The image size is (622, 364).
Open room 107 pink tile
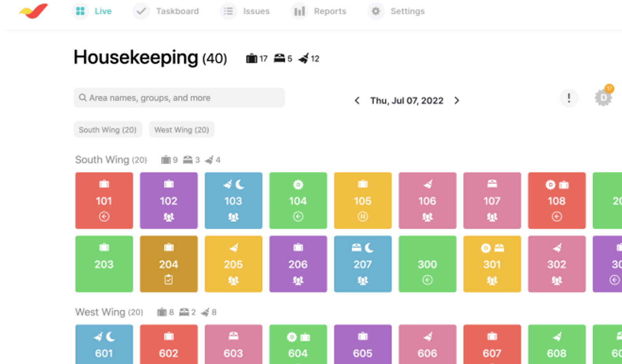point(492,200)
